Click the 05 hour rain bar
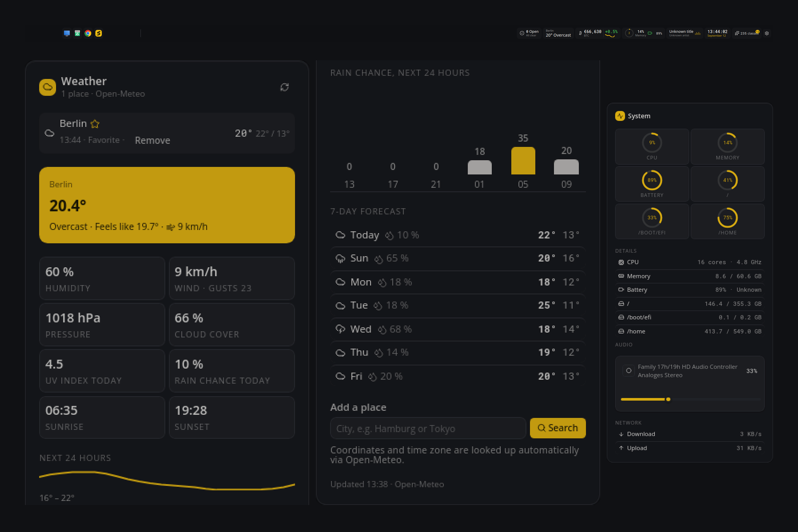 523,160
